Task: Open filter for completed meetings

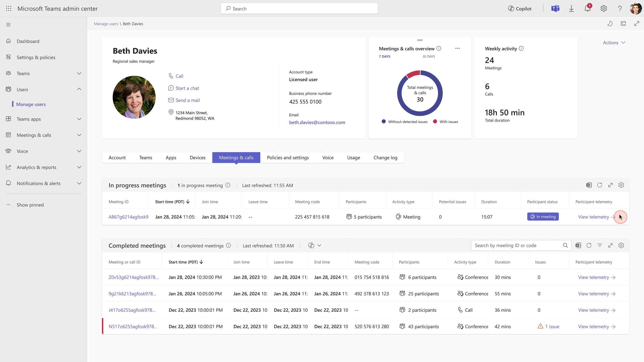Action: click(600, 245)
